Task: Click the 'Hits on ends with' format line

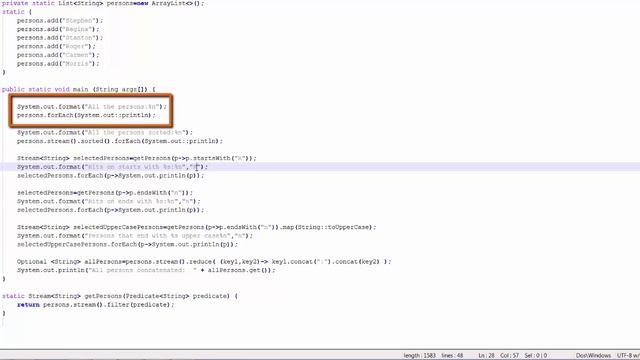Action: 109,201
